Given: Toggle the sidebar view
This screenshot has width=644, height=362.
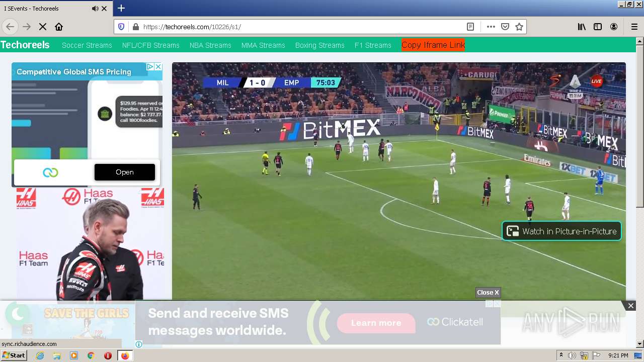Looking at the screenshot, I should tap(598, 27).
